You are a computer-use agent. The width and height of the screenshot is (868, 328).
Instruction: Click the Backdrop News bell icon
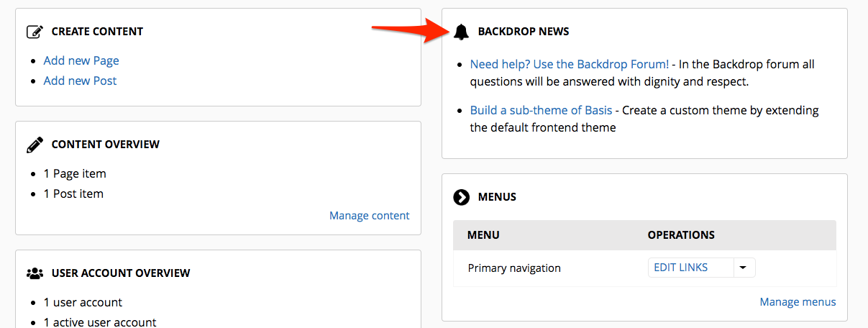tap(461, 32)
